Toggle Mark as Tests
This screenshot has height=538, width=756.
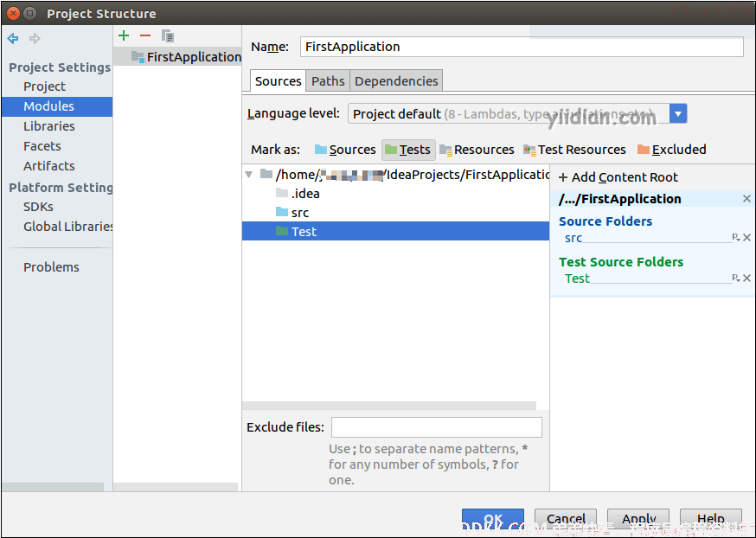pyautogui.click(x=408, y=150)
